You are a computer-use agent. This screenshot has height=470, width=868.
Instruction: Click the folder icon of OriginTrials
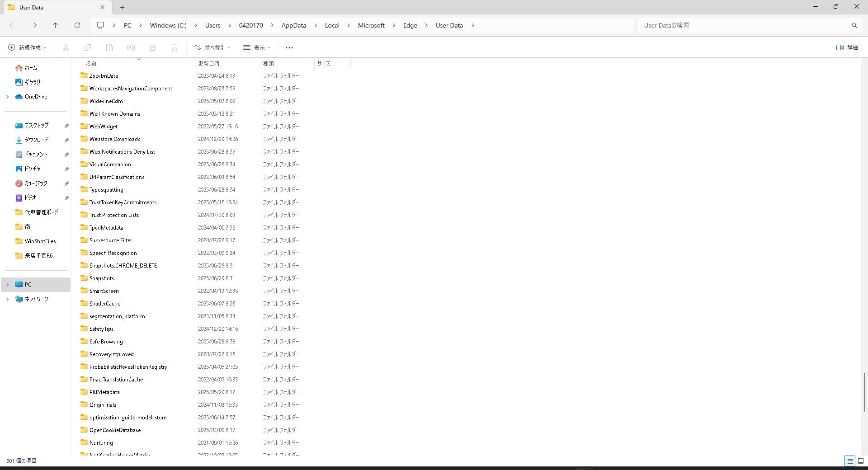pos(84,404)
